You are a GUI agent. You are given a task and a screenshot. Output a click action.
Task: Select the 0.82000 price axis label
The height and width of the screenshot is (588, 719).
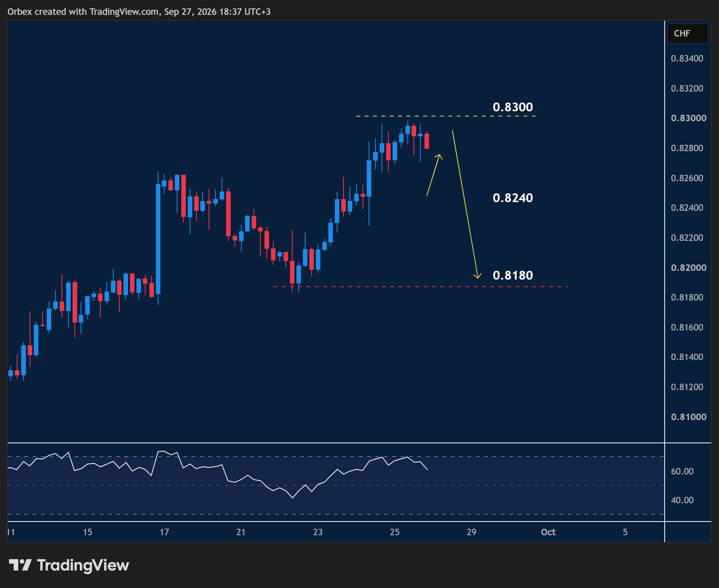pyautogui.click(x=689, y=268)
